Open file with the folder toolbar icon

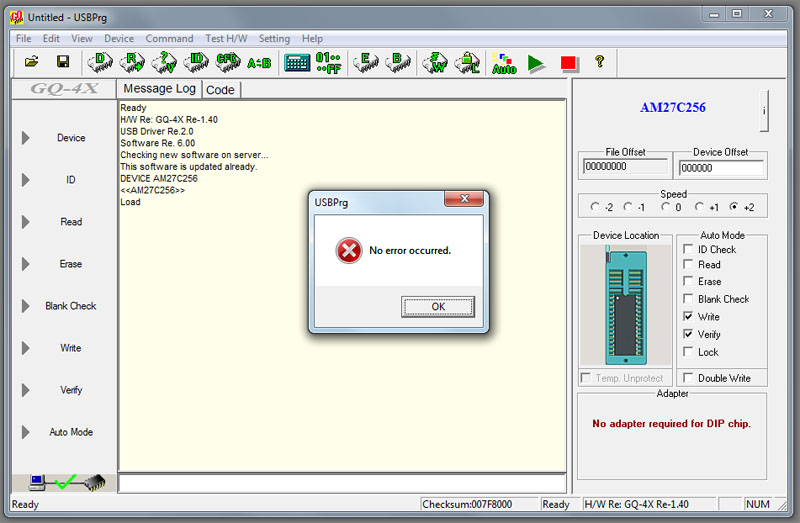tap(32, 62)
